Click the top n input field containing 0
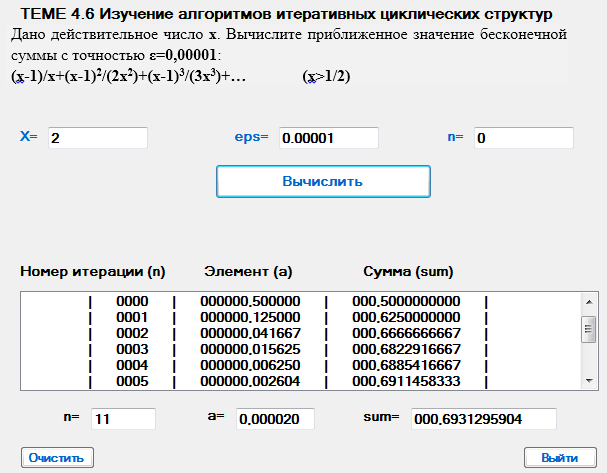This screenshot has height=473, width=607. click(523, 138)
